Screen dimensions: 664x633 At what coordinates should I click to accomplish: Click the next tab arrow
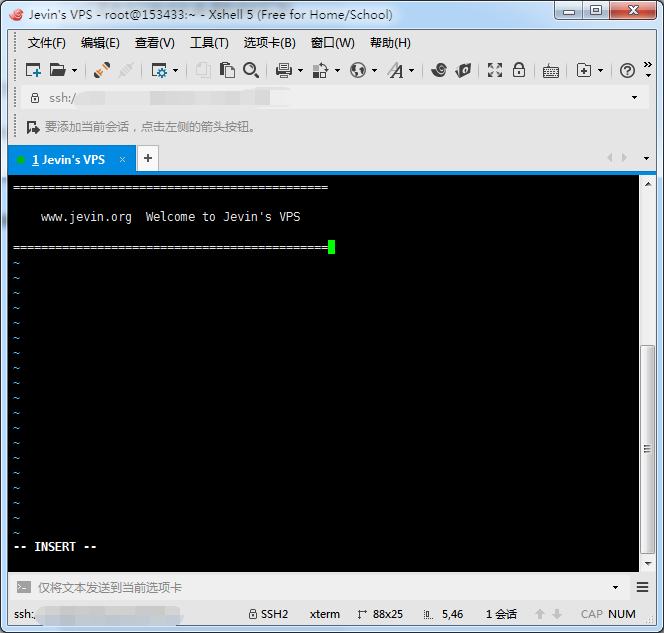pos(624,158)
